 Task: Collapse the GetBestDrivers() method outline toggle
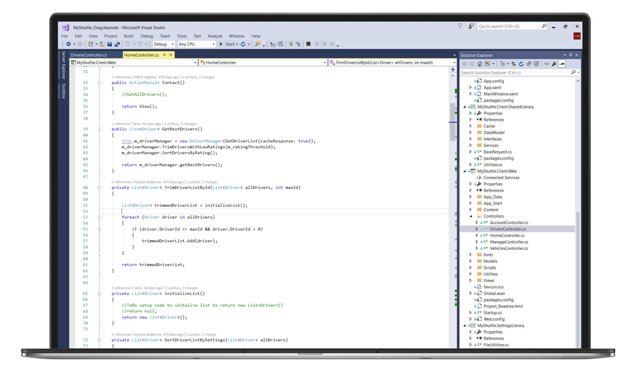coord(99,129)
